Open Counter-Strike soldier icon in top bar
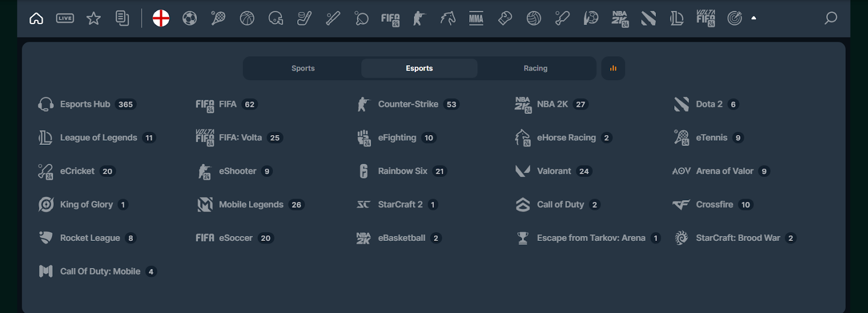Image resolution: width=868 pixels, height=313 pixels. tap(419, 18)
